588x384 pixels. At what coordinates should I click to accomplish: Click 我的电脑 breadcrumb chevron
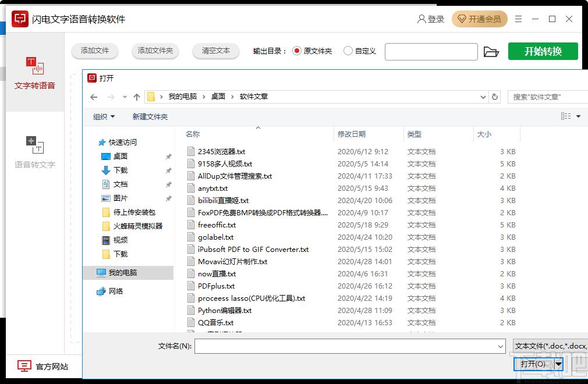click(x=204, y=97)
